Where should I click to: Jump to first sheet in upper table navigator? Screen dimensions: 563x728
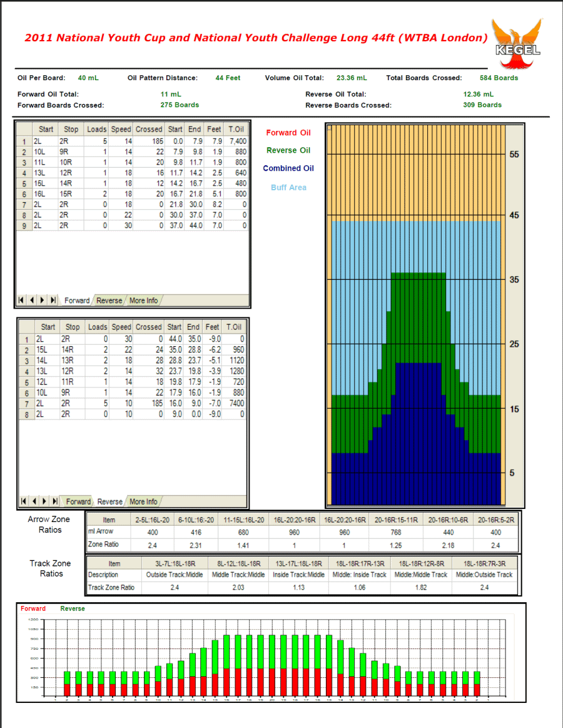click(22, 300)
